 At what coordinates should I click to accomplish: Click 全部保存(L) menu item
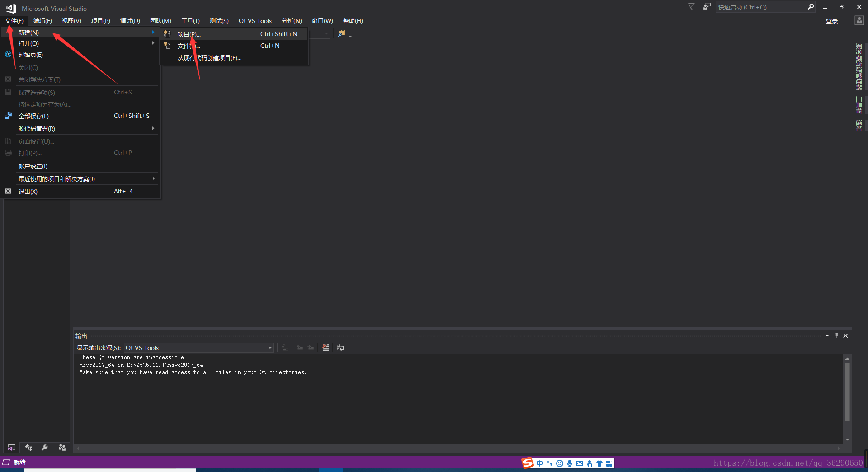coord(80,116)
